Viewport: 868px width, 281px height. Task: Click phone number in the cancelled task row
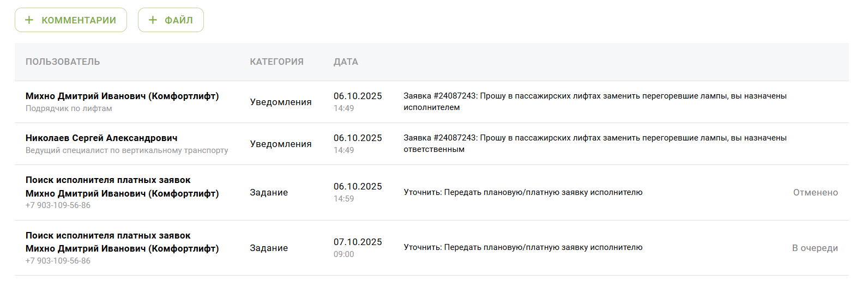58,206
